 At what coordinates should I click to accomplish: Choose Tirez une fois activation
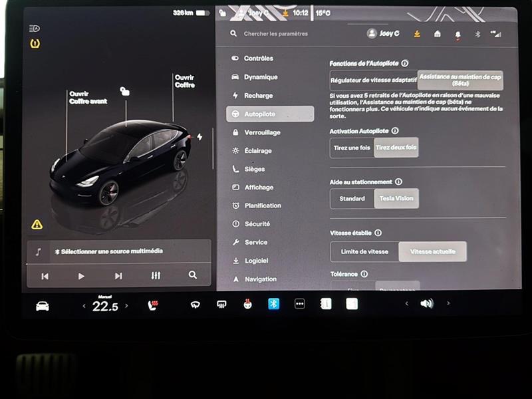coord(352,148)
